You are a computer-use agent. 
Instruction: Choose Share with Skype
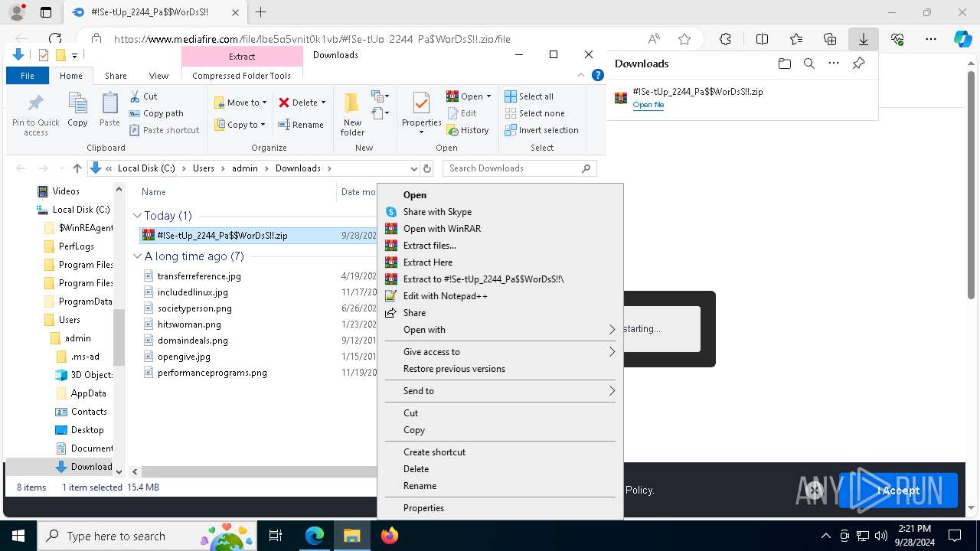501,212
